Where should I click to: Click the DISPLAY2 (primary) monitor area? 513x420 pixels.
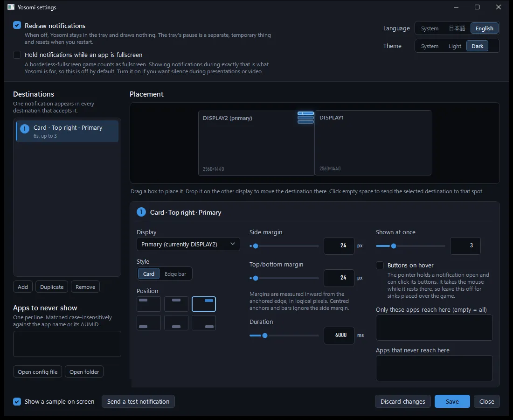click(256, 143)
